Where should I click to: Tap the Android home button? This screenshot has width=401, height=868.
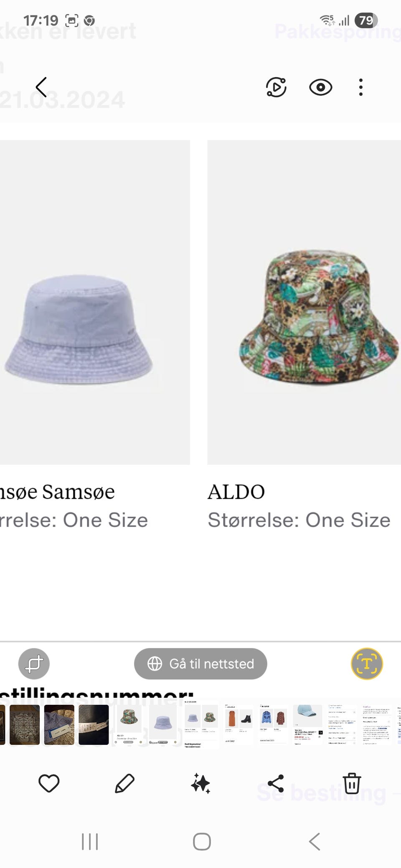point(202,842)
